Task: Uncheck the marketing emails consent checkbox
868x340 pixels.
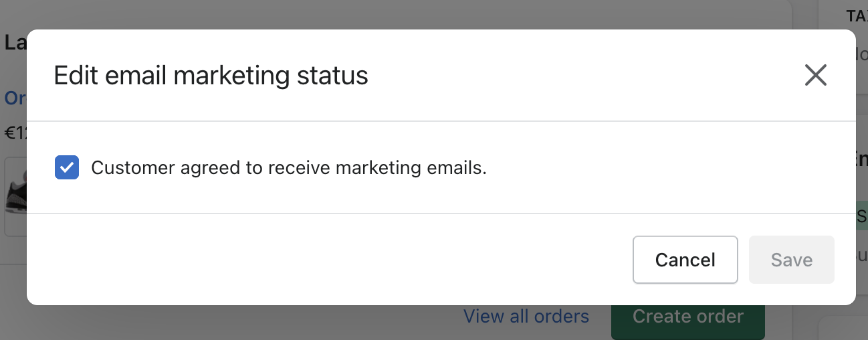Action: 67,167
